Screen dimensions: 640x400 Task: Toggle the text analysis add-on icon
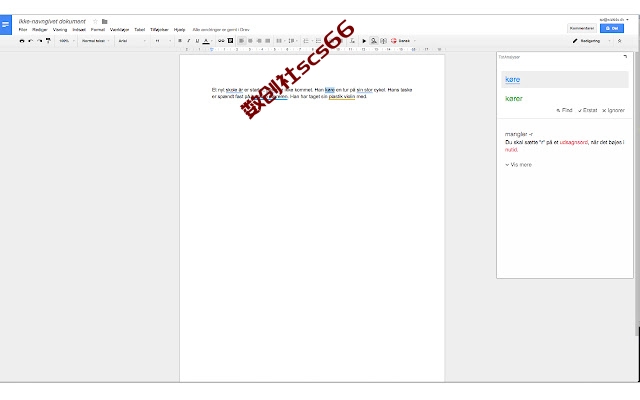tap(373, 41)
